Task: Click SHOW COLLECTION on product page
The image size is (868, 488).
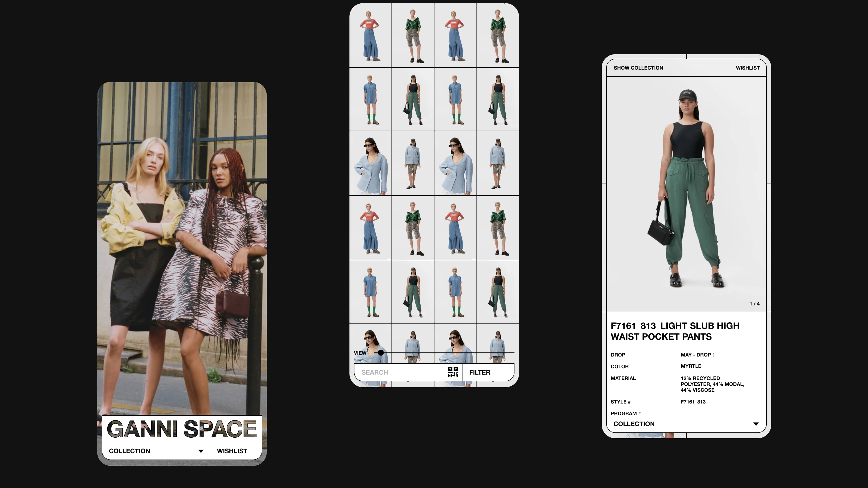Action: click(x=638, y=68)
